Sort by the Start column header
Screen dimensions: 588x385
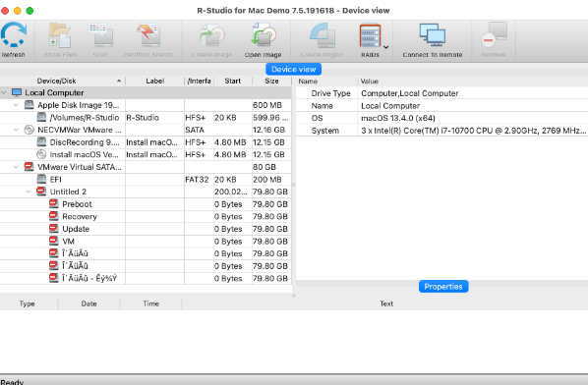tap(233, 81)
